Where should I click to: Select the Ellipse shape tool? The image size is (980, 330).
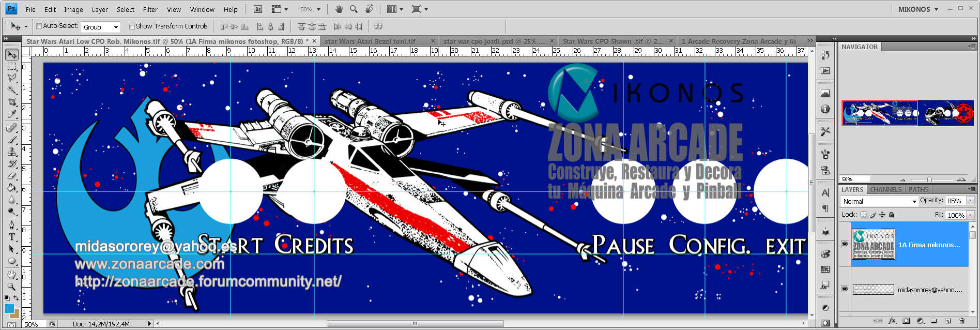tap(12, 261)
